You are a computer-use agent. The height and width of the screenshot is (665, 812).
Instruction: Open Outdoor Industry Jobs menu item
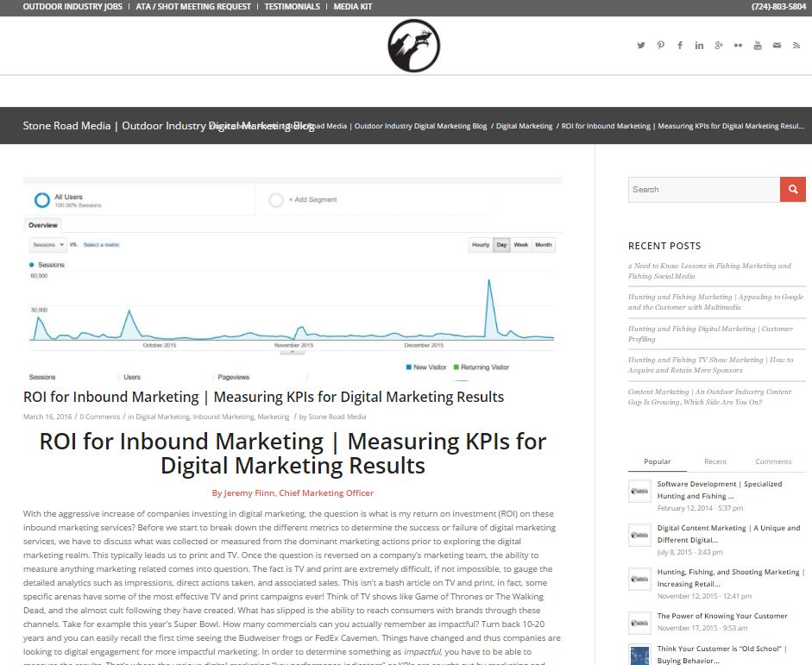72,7
